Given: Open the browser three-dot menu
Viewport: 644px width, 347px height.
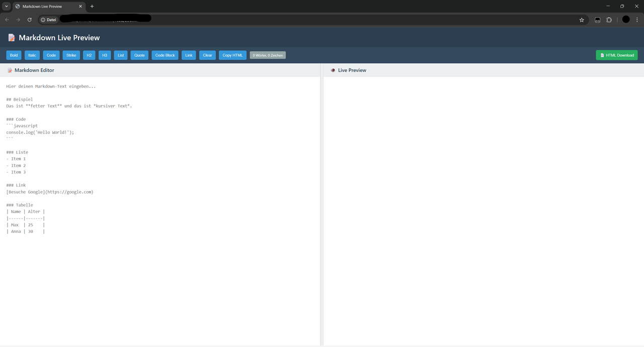Looking at the screenshot, I should (637, 20).
